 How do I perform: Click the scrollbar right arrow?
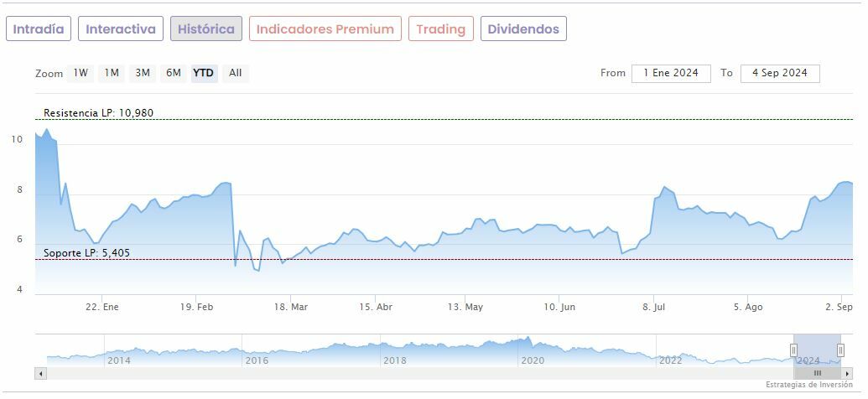(x=847, y=373)
